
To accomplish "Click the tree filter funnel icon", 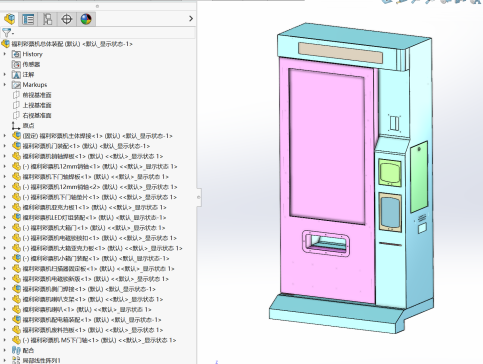I will 6,33.
